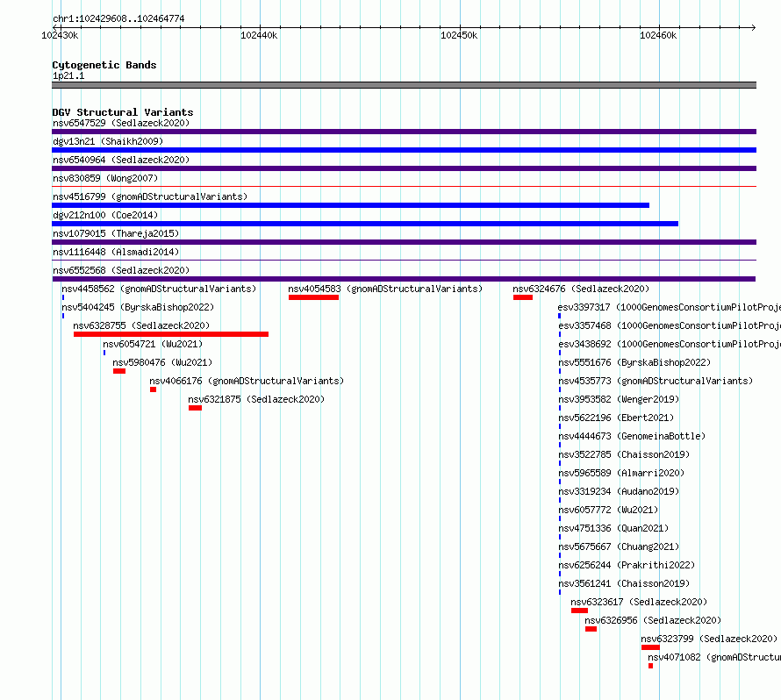Click the red bar under nsv5980476

click(x=119, y=371)
